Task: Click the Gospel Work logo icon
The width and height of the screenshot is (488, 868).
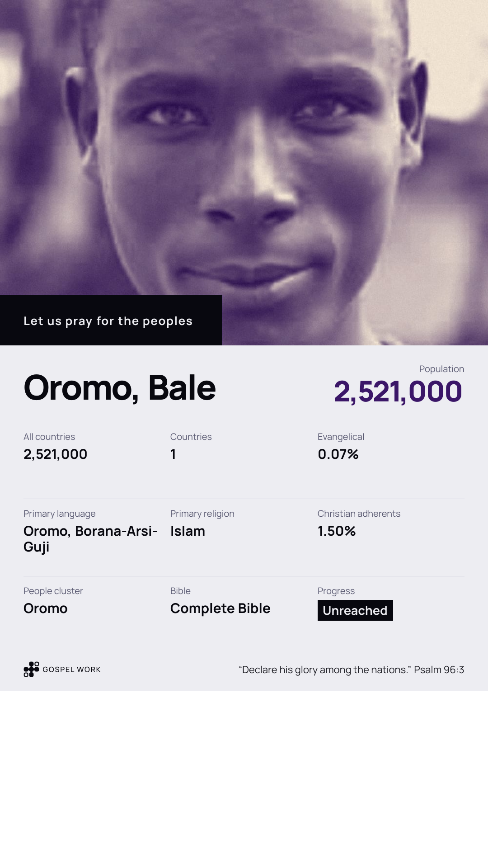Action: click(x=31, y=669)
